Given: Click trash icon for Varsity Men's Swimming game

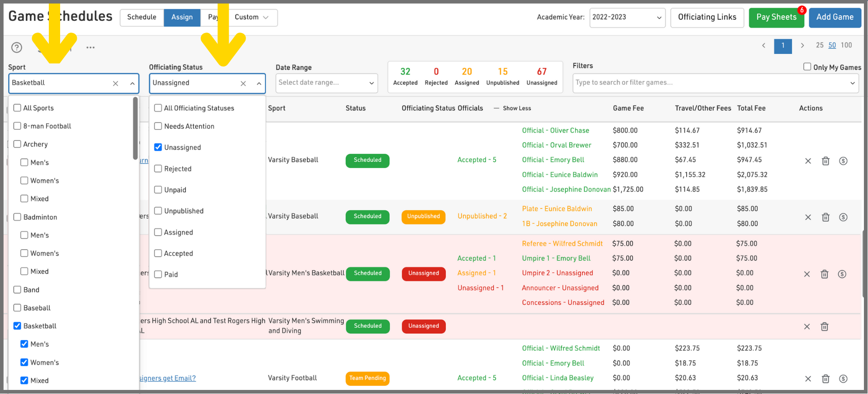Looking at the screenshot, I should 824,327.
